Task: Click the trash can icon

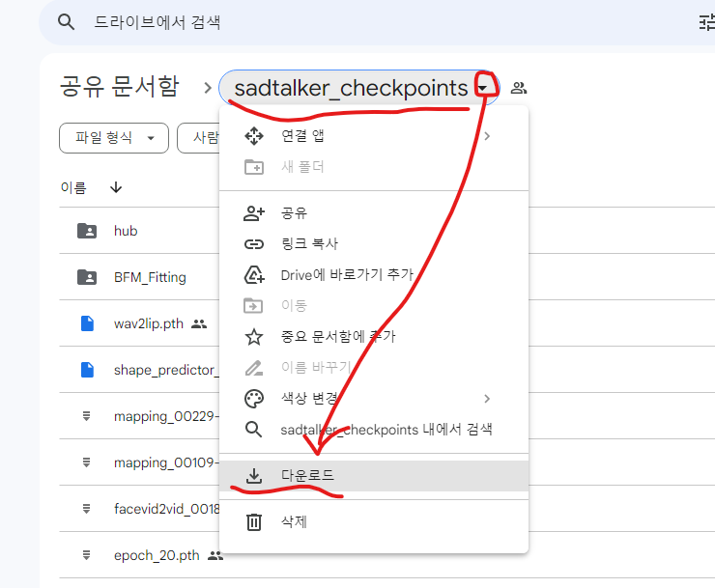Action: coord(254,522)
